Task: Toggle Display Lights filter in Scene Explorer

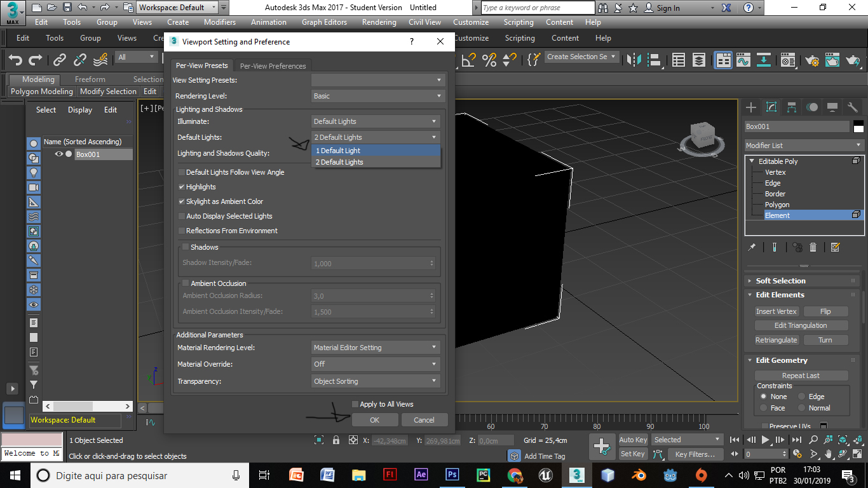Action: click(x=34, y=173)
